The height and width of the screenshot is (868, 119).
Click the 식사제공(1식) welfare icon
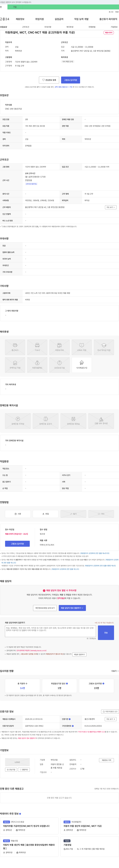pyautogui.click(x=82, y=365)
